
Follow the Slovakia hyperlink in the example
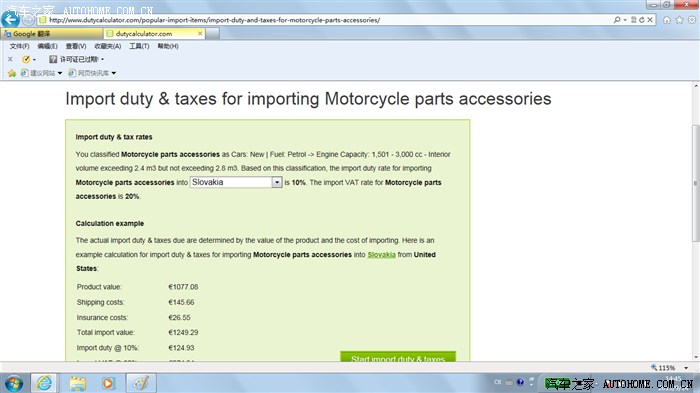click(x=381, y=255)
